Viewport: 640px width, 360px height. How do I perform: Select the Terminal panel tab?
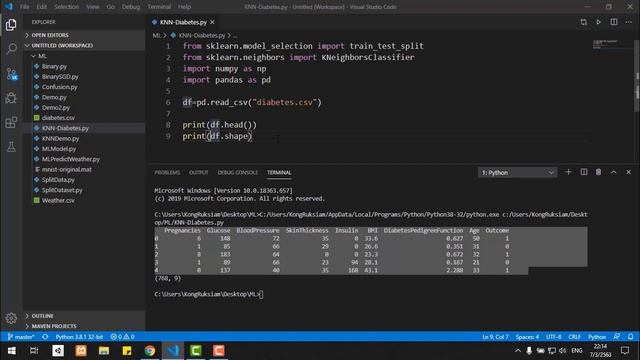point(279,173)
